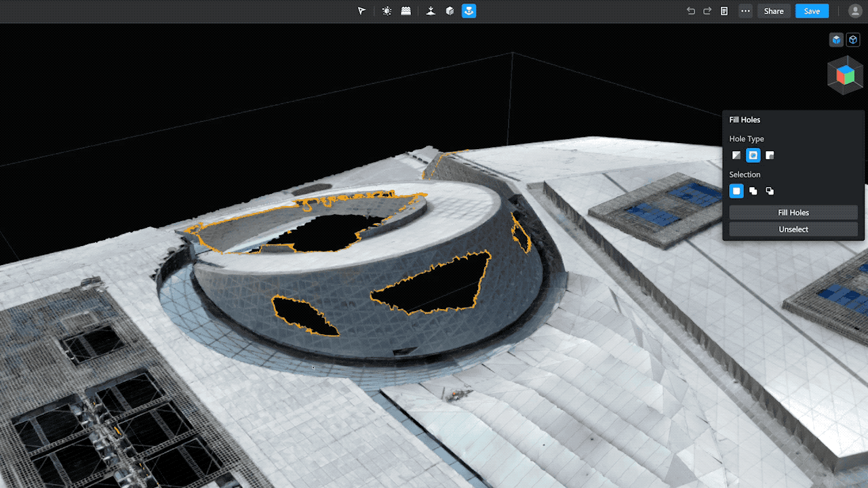This screenshot has height=488, width=868.
Task: Select the arrow pointer tool
Action: coord(361,11)
